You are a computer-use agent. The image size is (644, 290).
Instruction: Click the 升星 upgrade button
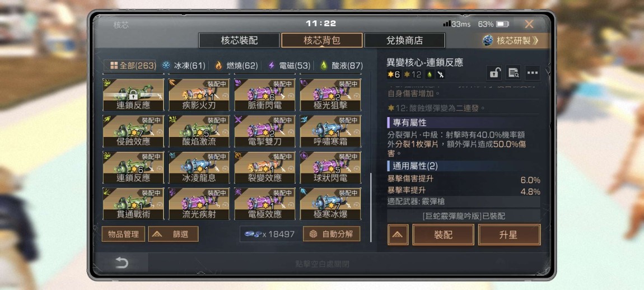coord(509,235)
